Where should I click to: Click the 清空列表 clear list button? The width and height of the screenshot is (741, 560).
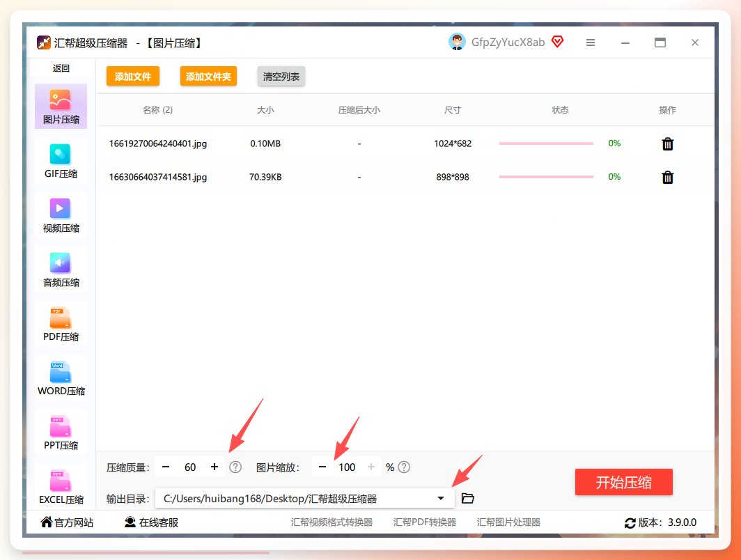point(281,77)
